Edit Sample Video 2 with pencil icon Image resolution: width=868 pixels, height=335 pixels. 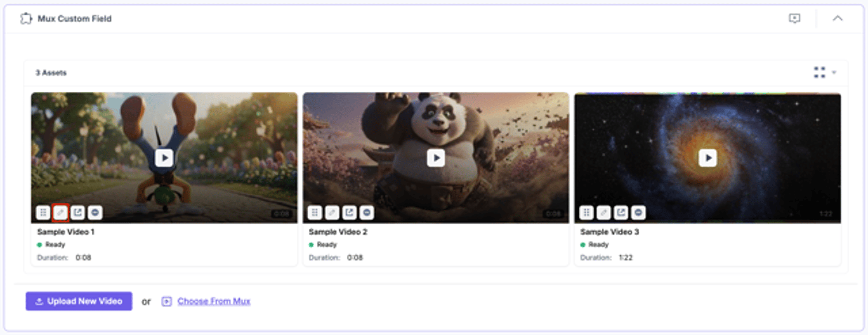(x=332, y=213)
